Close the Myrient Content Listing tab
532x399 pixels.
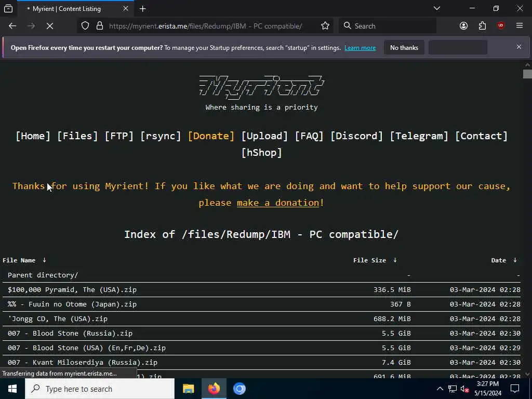point(126,8)
